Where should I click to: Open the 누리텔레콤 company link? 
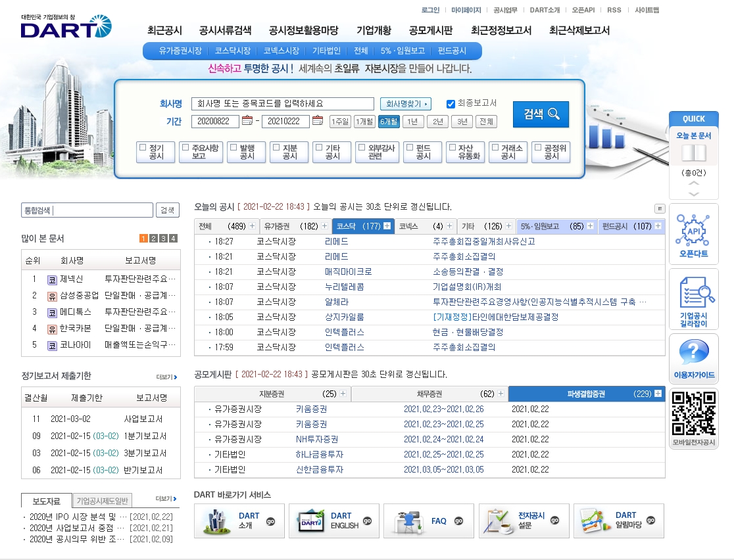coord(345,287)
